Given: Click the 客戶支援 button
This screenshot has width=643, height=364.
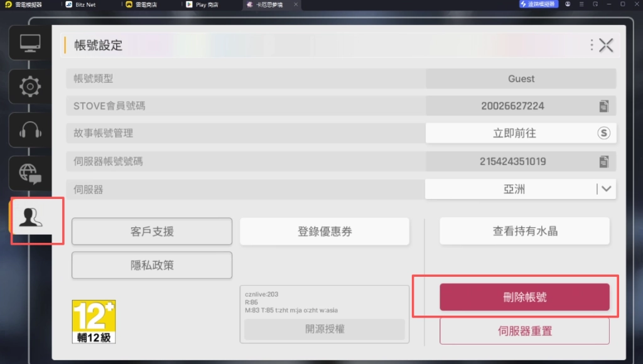Looking at the screenshot, I should [x=152, y=232].
